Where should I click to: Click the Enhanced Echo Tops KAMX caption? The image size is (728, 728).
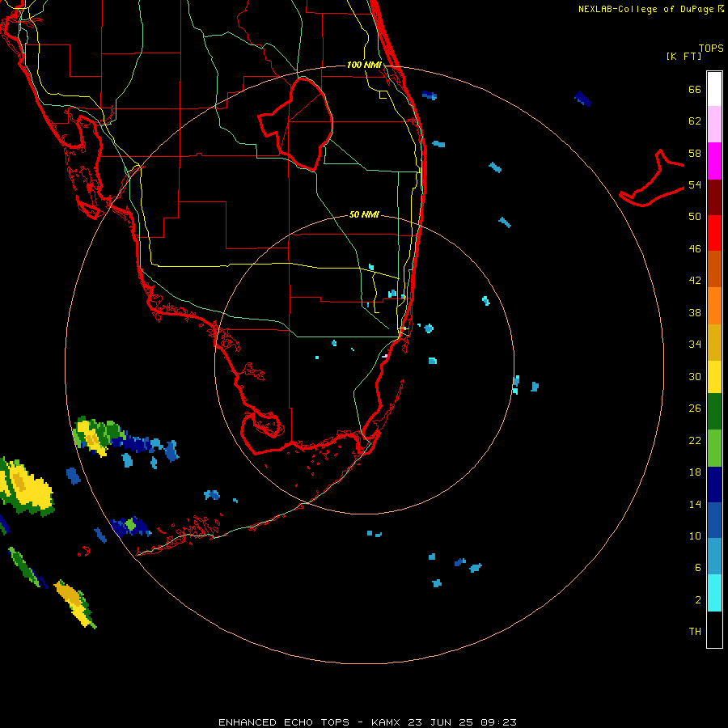pyautogui.click(x=367, y=722)
